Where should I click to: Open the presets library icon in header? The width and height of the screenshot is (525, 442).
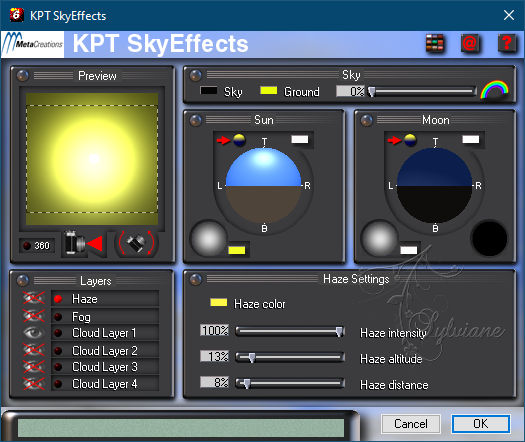click(435, 44)
